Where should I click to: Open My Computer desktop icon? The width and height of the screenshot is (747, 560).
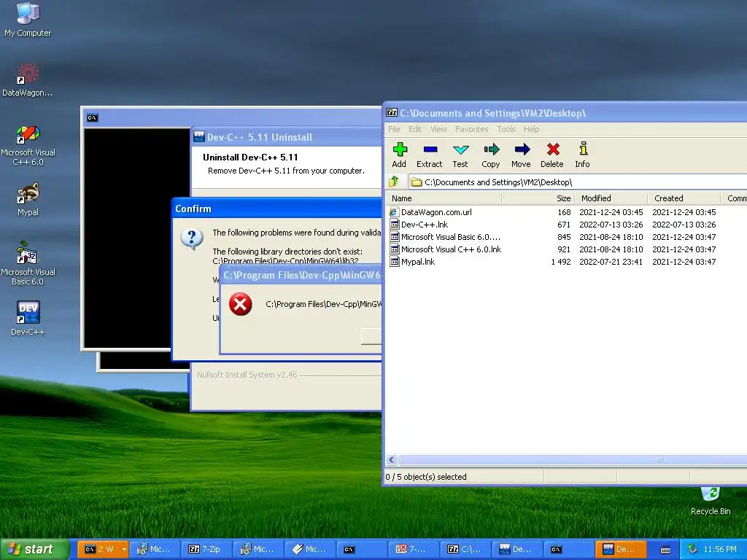coord(28,19)
